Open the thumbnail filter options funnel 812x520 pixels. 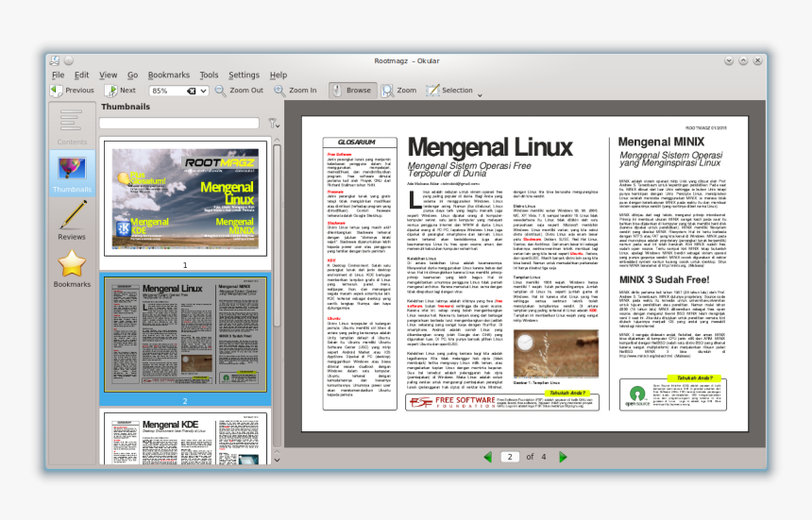pyautogui.click(x=274, y=123)
